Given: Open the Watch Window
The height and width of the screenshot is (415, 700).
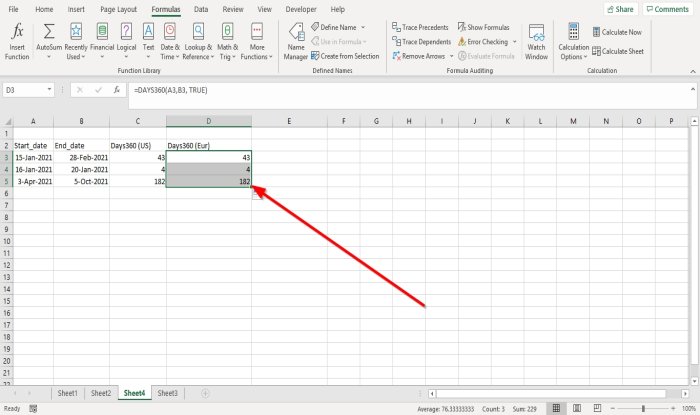Looking at the screenshot, I should 536,42.
